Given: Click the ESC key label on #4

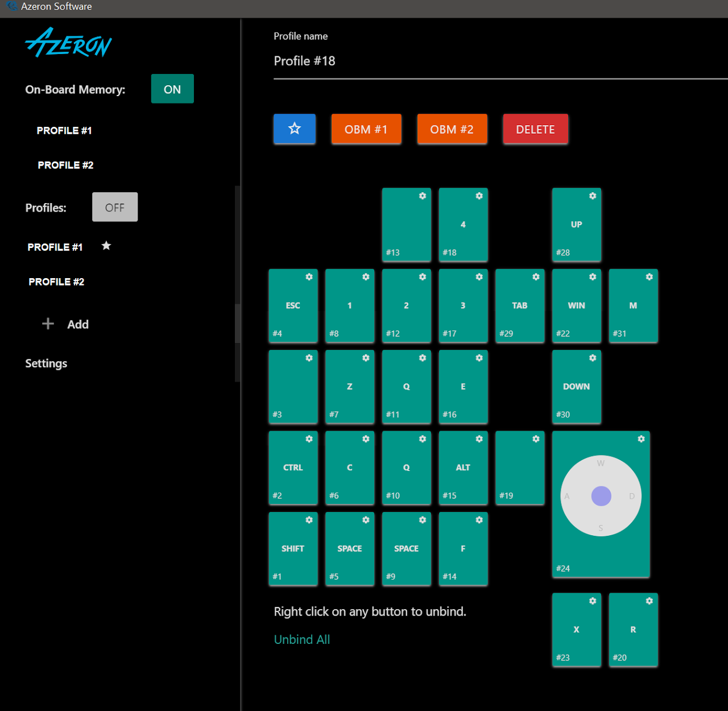Looking at the screenshot, I should coord(293,305).
